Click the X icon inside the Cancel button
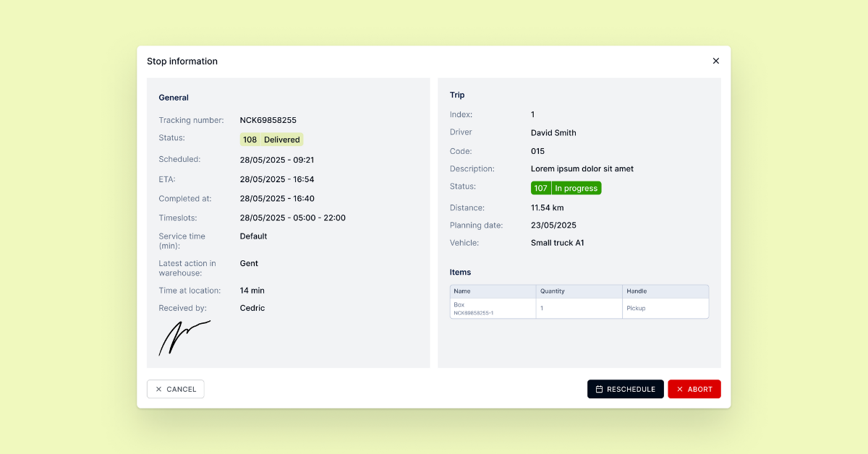The image size is (868, 454). point(158,389)
